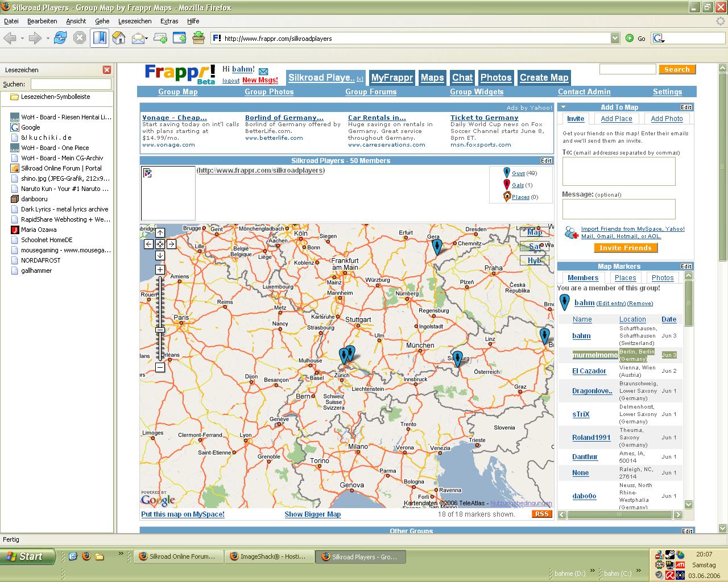Expand the address bar URL dropdown

[x=615, y=38]
